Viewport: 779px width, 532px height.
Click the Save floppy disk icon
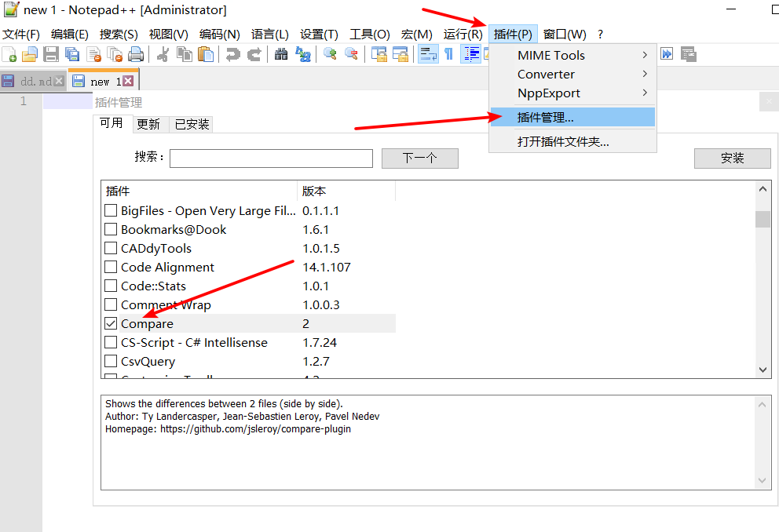point(51,54)
